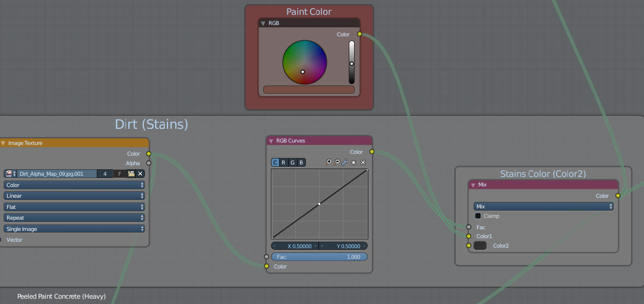Open the Mix blend type dropdown
The width and height of the screenshot is (644, 304).
click(544, 207)
